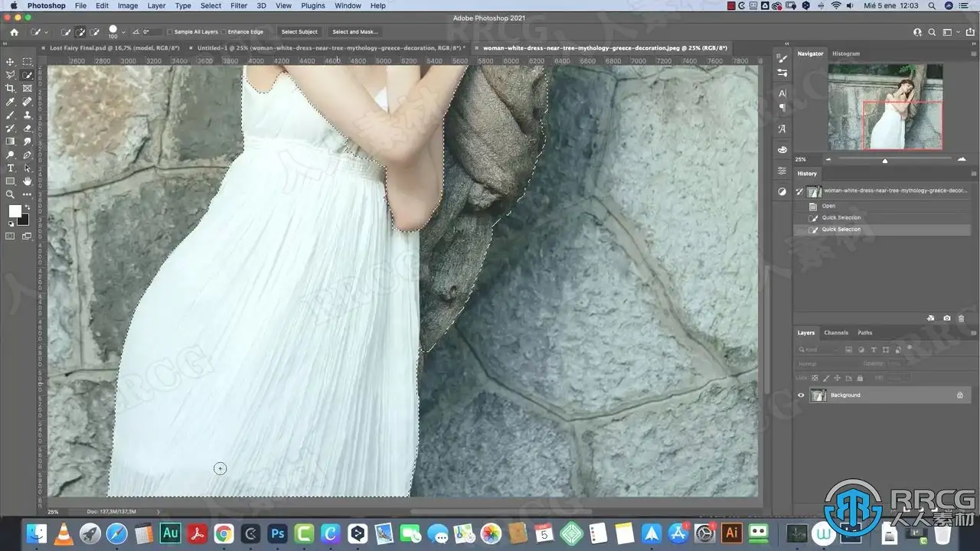980x551 pixels.
Task: Delete current history state with trash icon
Action: pos(962,318)
